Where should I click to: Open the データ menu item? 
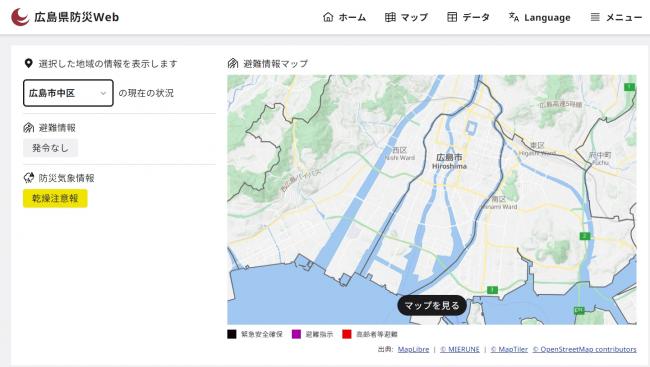[x=468, y=17]
